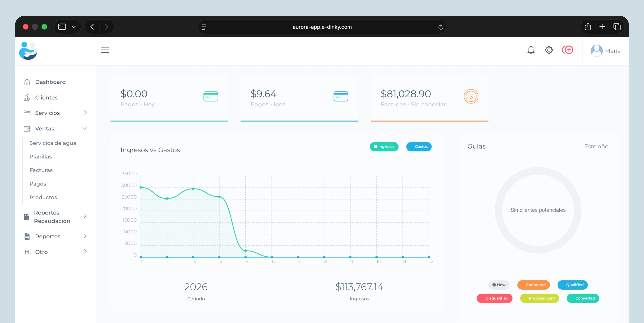This screenshot has width=644, height=323.
Task: Open Clientes page link
Action: [46, 98]
